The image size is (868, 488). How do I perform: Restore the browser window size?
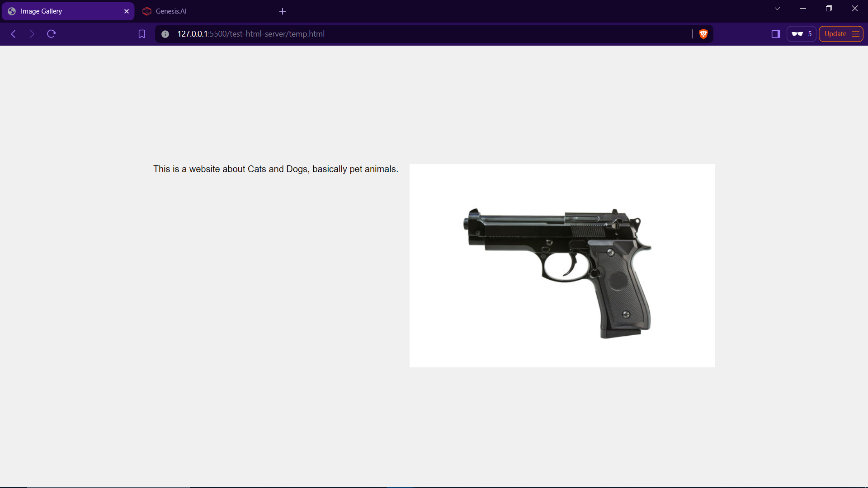pos(829,8)
